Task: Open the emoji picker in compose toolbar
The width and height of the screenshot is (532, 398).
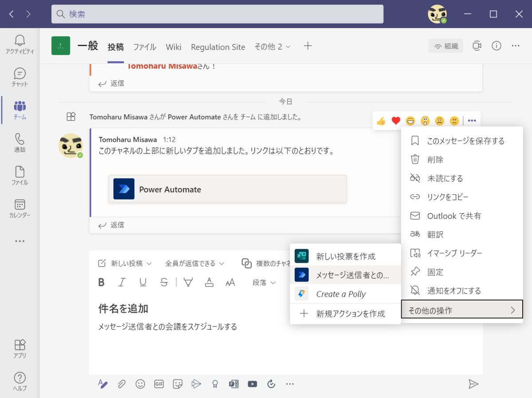Action: point(140,384)
